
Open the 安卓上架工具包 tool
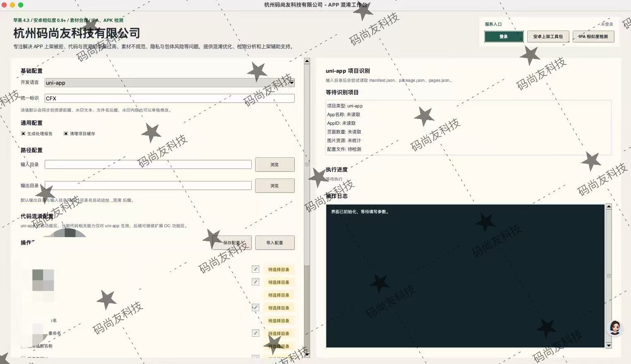548,36
